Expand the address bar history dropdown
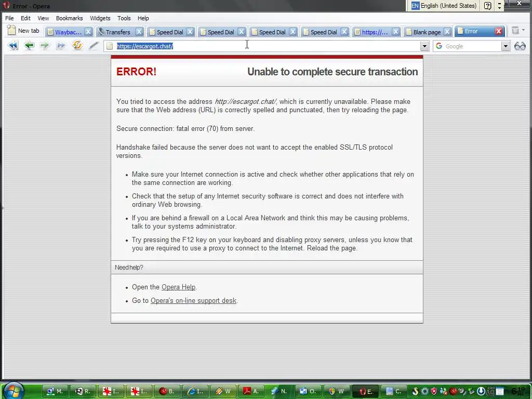This screenshot has width=532, height=399. pyautogui.click(x=424, y=46)
